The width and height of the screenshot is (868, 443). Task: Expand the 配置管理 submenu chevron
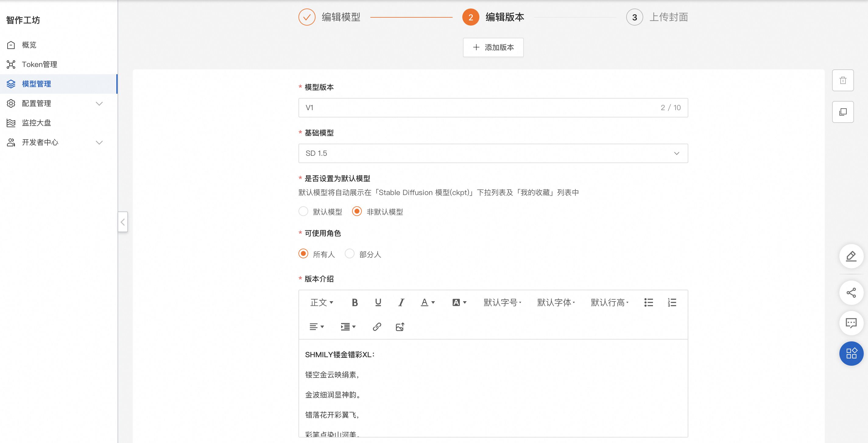pos(99,103)
